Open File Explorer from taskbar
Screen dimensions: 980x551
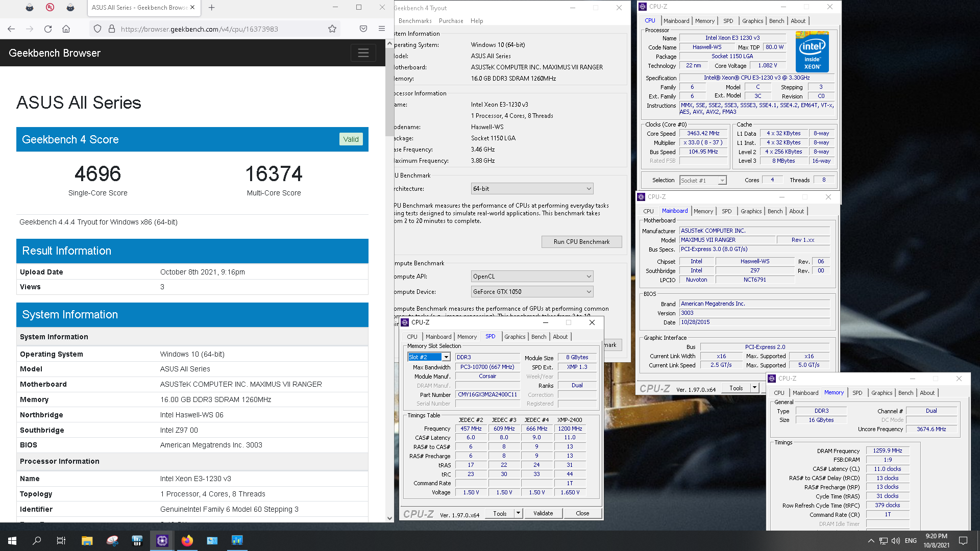coord(87,541)
